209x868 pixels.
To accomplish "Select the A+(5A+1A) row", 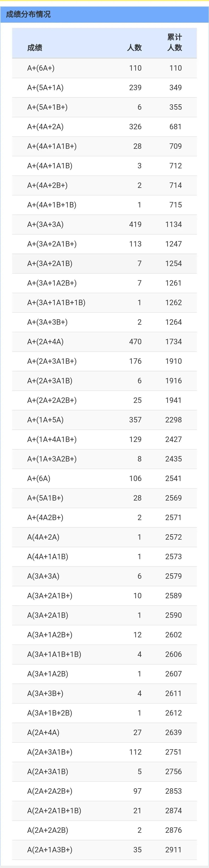I will (x=104, y=88).
